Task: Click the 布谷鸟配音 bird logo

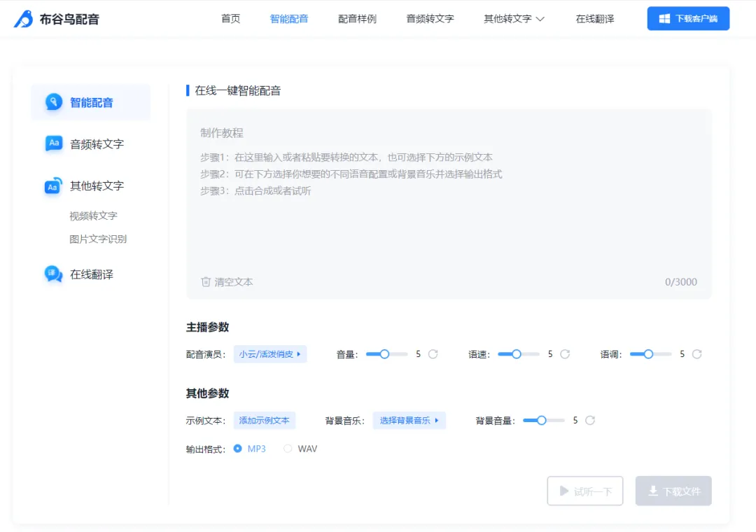Action: (23, 19)
